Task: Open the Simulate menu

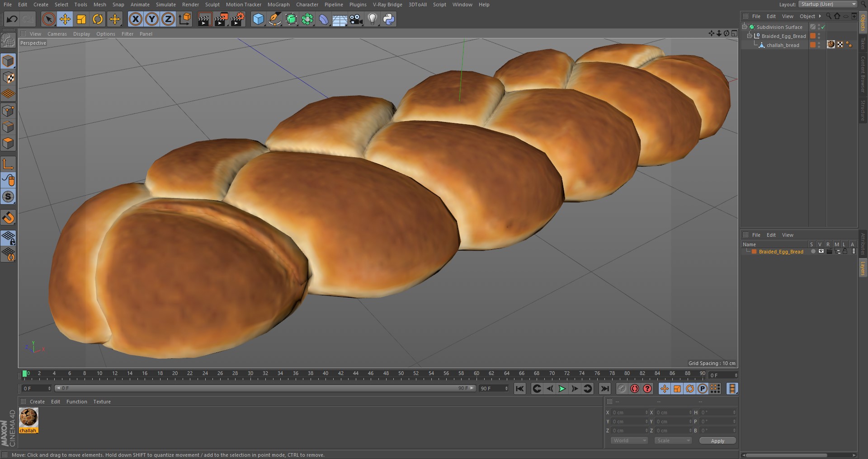Action: (166, 5)
